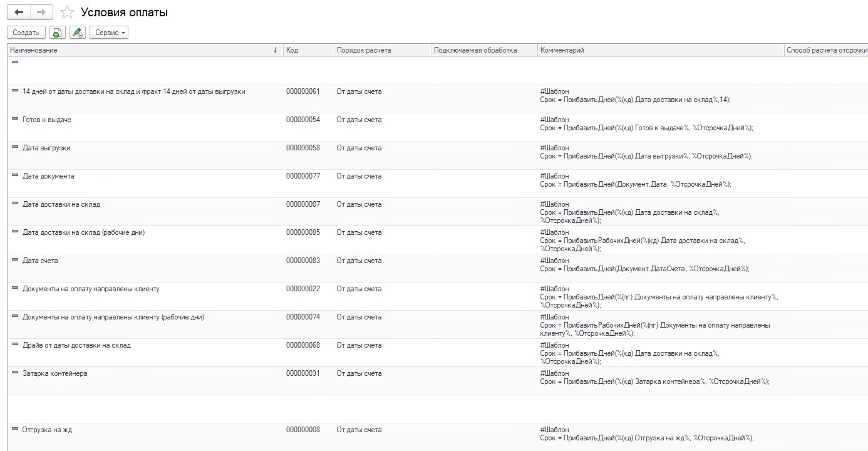Viewport: 868px width, 451px height.
Task: Go forward with the right arrow button
Action: point(42,13)
